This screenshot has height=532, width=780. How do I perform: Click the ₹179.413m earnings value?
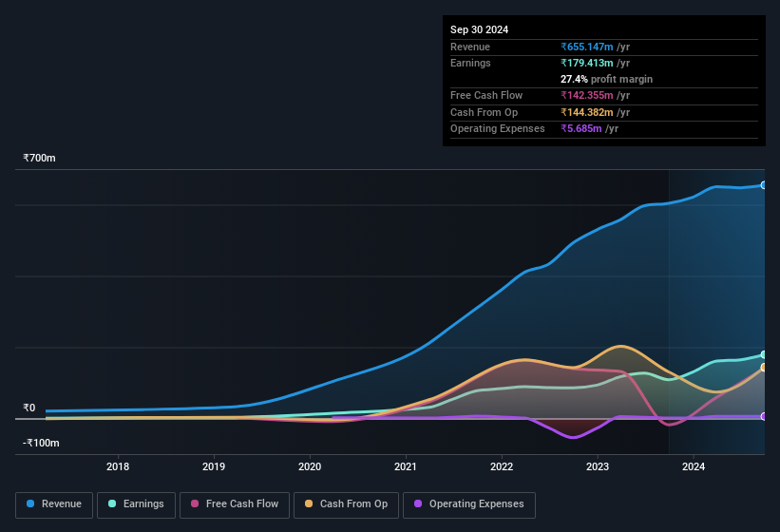(587, 63)
